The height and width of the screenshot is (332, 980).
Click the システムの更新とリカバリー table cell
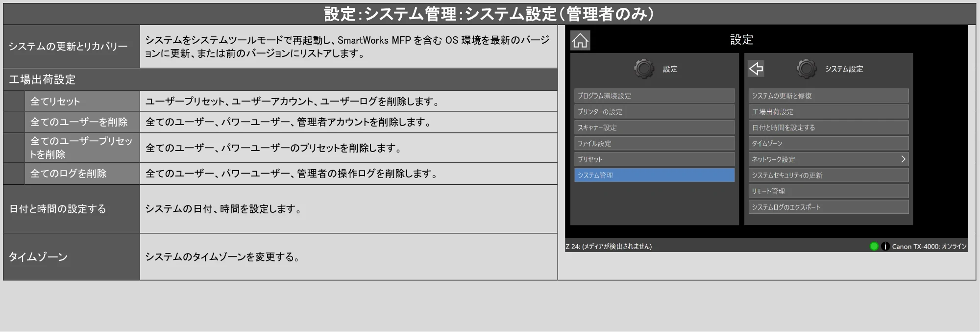point(72,47)
